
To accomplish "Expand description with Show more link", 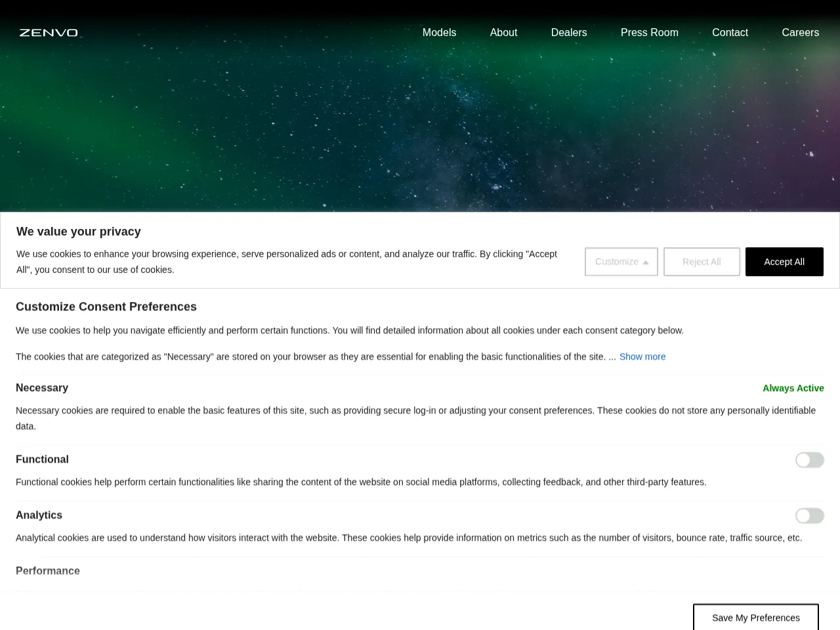I will point(642,356).
